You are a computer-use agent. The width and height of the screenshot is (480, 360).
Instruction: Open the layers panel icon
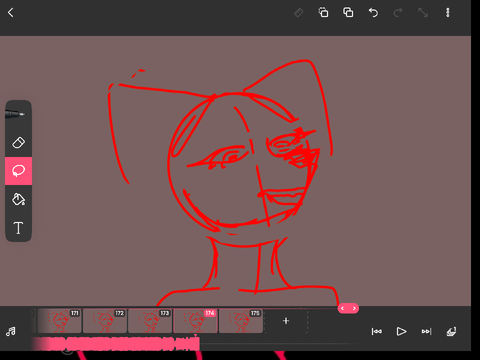(x=451, y=331)
